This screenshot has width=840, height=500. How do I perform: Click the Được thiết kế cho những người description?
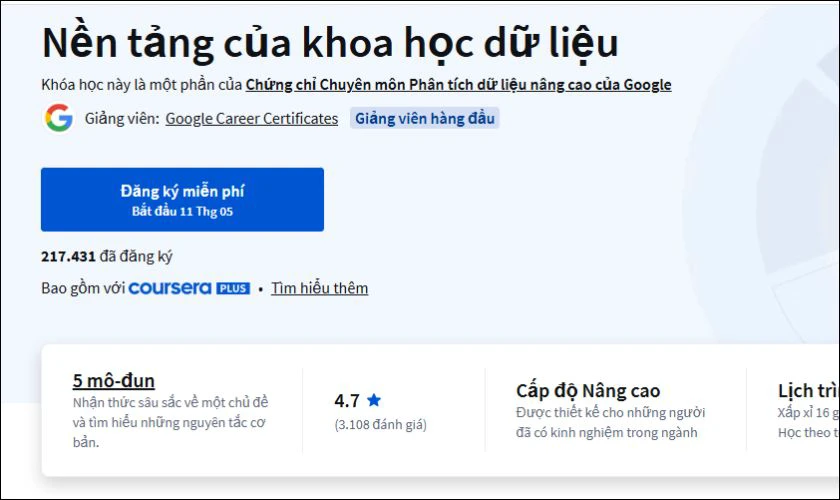(x=611, y=422)
